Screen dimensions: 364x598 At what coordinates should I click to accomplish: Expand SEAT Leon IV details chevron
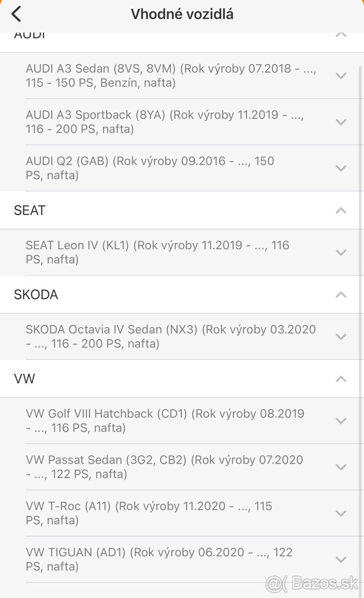coord(341,253)
